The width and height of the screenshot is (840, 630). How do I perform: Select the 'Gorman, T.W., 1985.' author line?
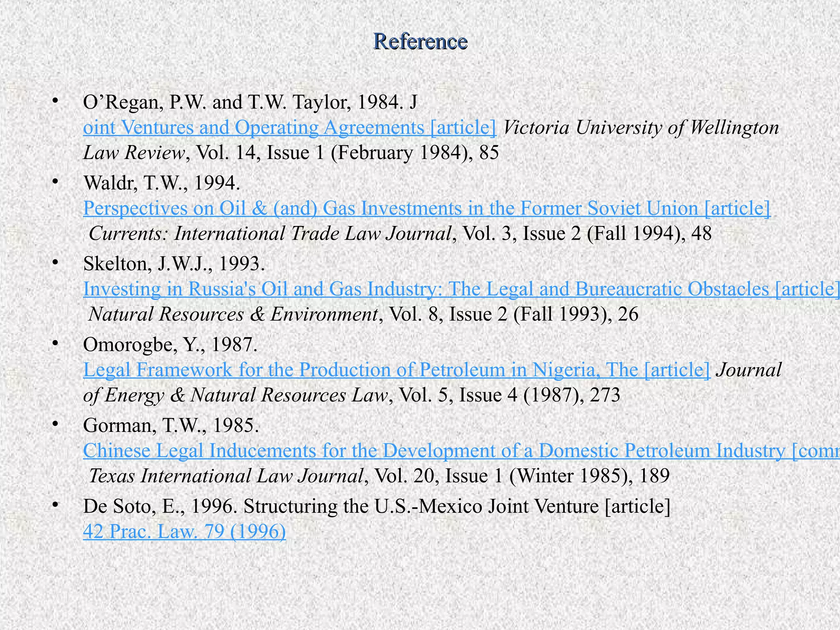(171, 425)
